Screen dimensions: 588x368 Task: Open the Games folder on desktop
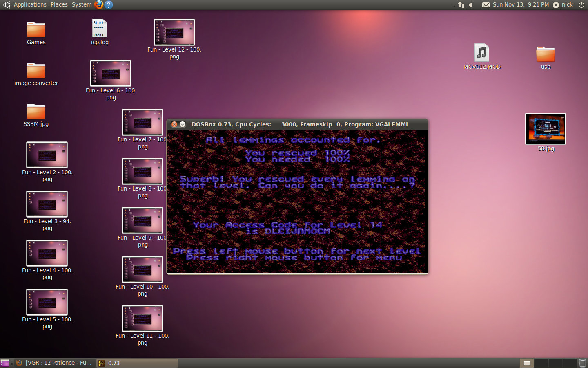36,30
